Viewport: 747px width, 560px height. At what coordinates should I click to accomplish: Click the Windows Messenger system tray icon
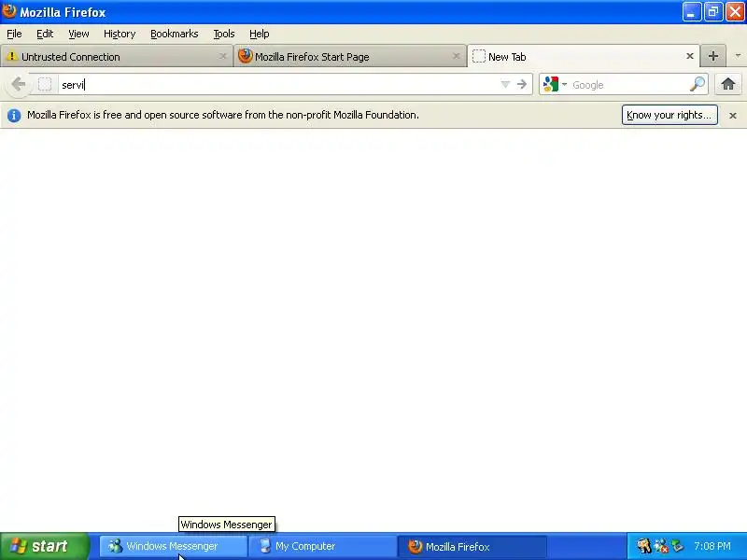pyautogui.click(x=661, y=546)
